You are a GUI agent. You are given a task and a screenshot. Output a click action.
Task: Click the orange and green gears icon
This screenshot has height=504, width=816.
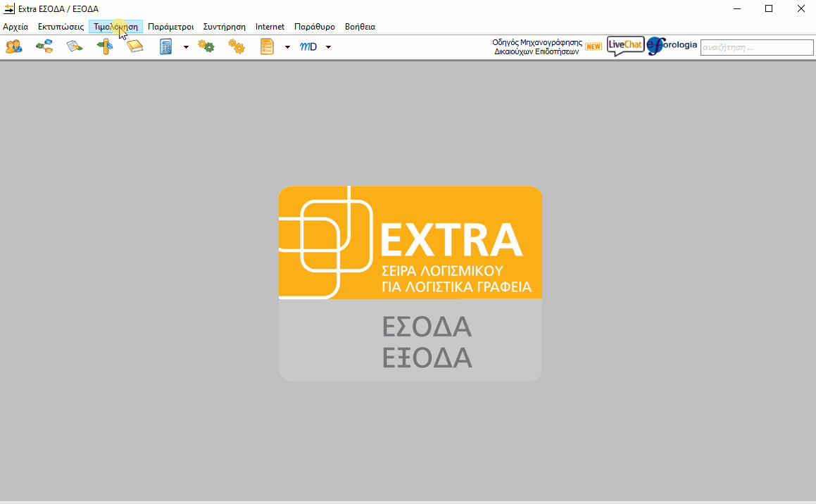click(206, 47)
